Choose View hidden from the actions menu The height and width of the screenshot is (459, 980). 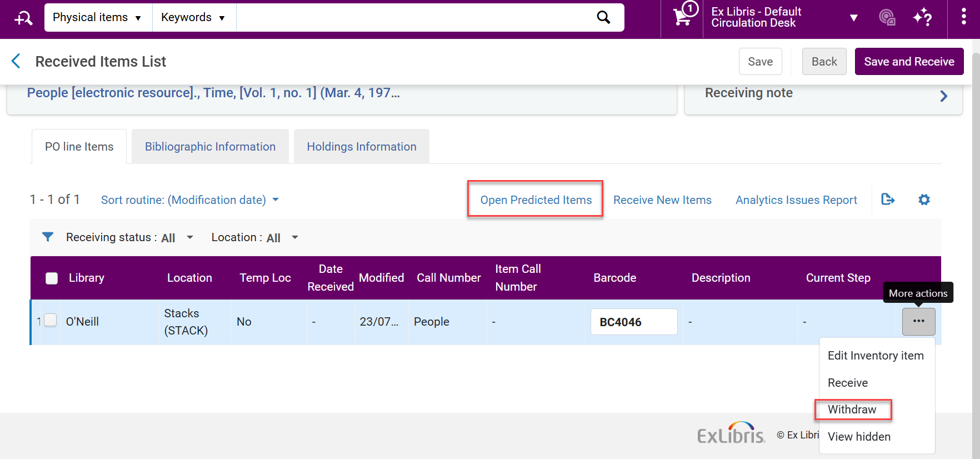859,437
